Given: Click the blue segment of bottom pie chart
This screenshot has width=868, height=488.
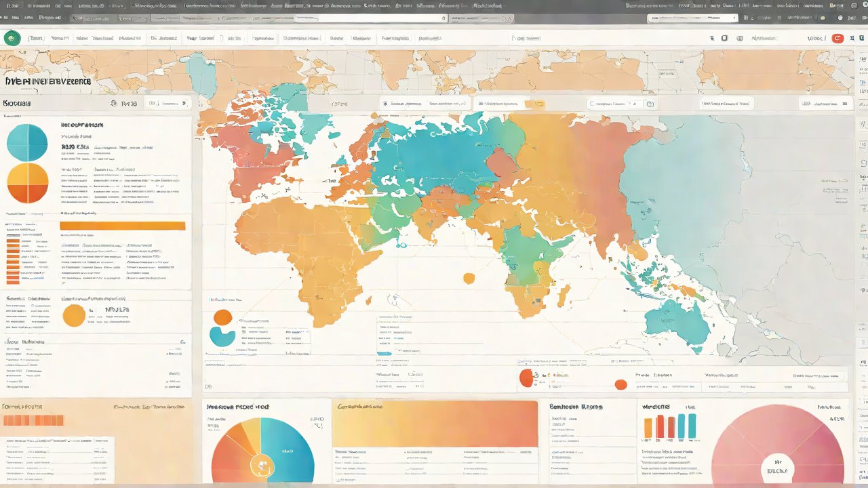Looking at the screenshot, I should [292, 447].
